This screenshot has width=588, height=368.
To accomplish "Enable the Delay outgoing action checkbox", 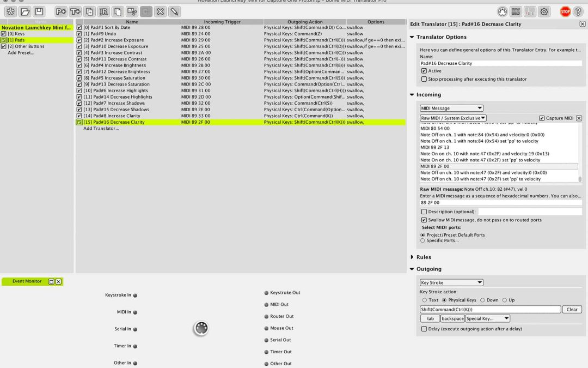I will coord(424,329).
